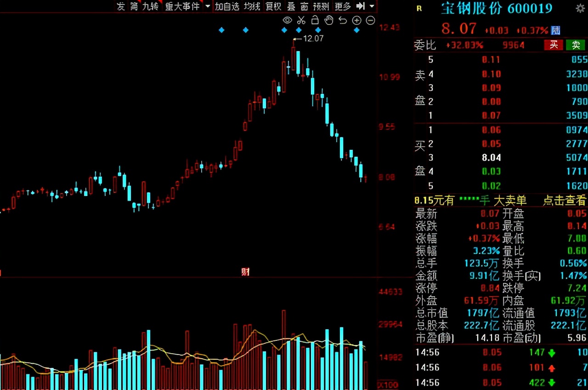
Task: Click the stock name 宝钢股份 600019
Action: 497,8
